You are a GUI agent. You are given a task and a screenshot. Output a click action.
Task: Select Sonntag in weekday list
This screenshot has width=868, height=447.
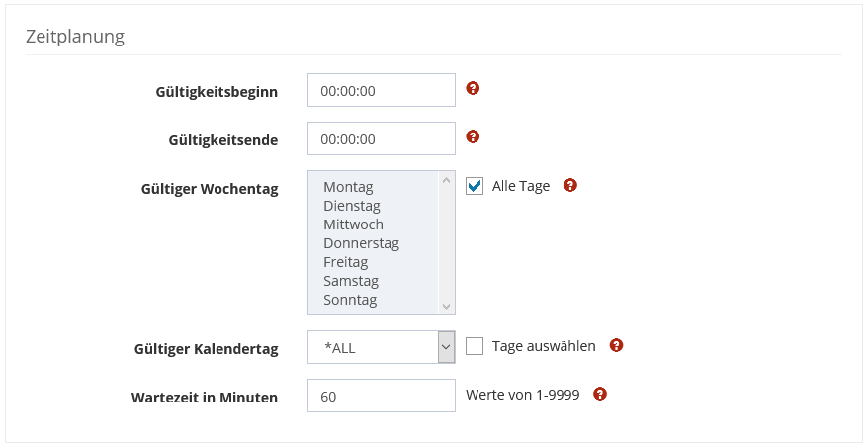click(x=350, y=300)
